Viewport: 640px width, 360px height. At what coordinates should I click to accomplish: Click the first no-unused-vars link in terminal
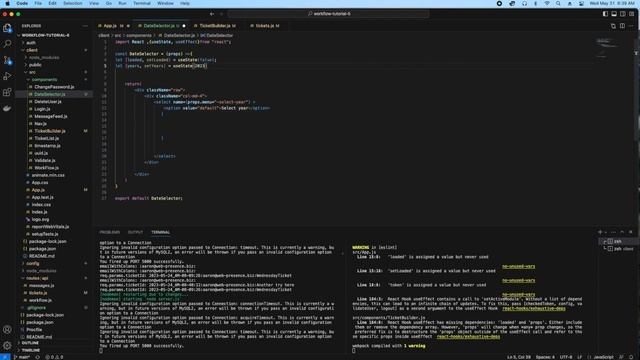[x=518, y=267]
